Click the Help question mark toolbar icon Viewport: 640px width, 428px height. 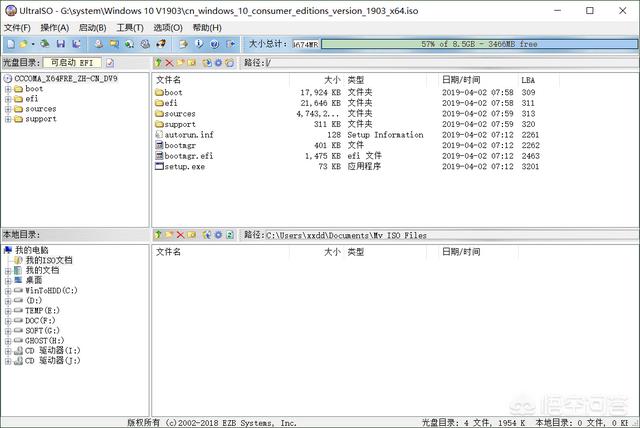(215, 44)
